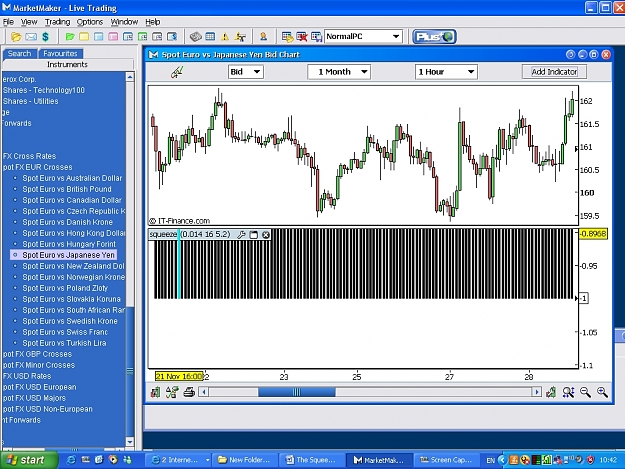Viewport: 625px width, 469px height.
Task: Select Spot Euro vs Swiss Franc
Action: (x=65, y=332)
